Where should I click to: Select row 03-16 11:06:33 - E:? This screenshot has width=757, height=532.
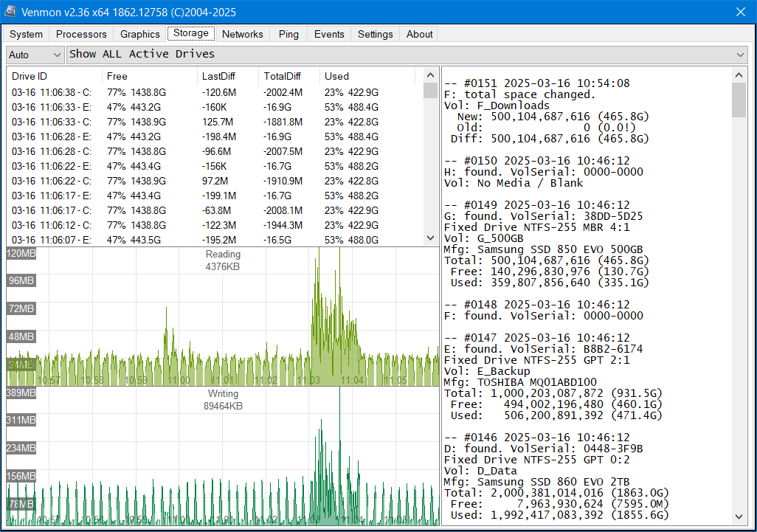pyautogui.click(x=215, y=107)
